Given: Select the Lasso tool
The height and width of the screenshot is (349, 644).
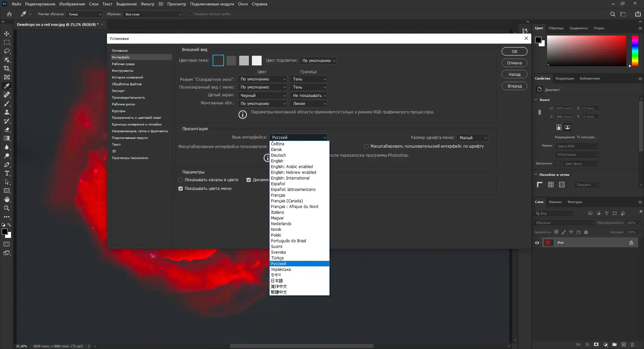Looking at the screenshot, I should click(7, 51).
